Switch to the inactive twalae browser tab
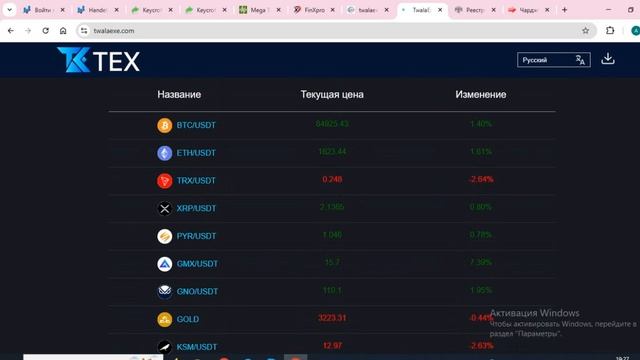The image size is (640, 360). click(x=368, y=10)
